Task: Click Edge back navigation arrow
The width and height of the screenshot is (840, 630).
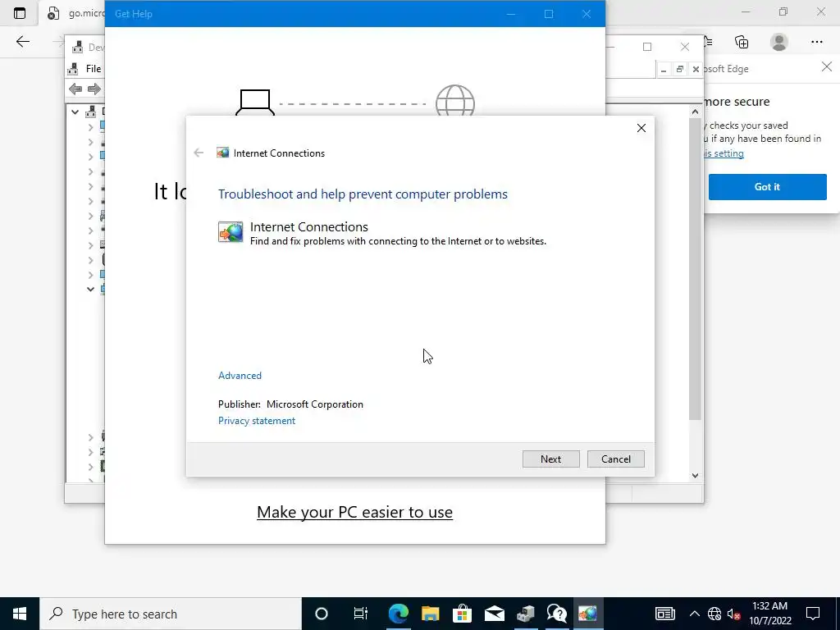Action: (22, 42)
